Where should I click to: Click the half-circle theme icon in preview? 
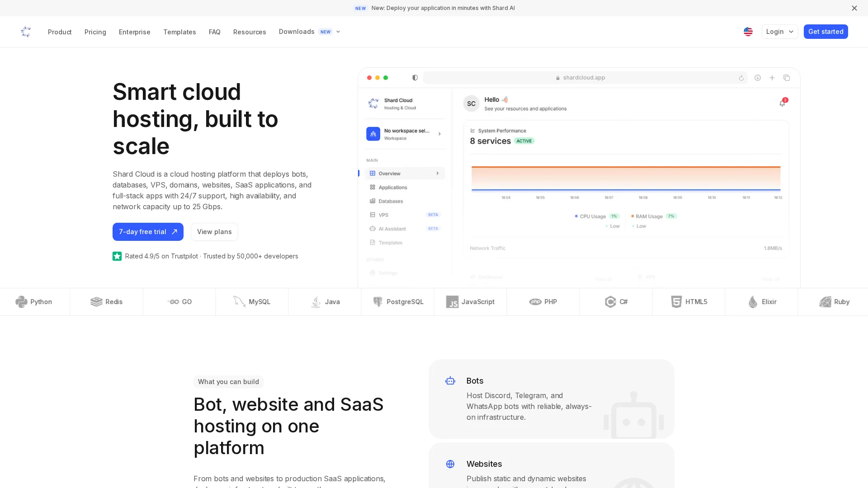415,78
